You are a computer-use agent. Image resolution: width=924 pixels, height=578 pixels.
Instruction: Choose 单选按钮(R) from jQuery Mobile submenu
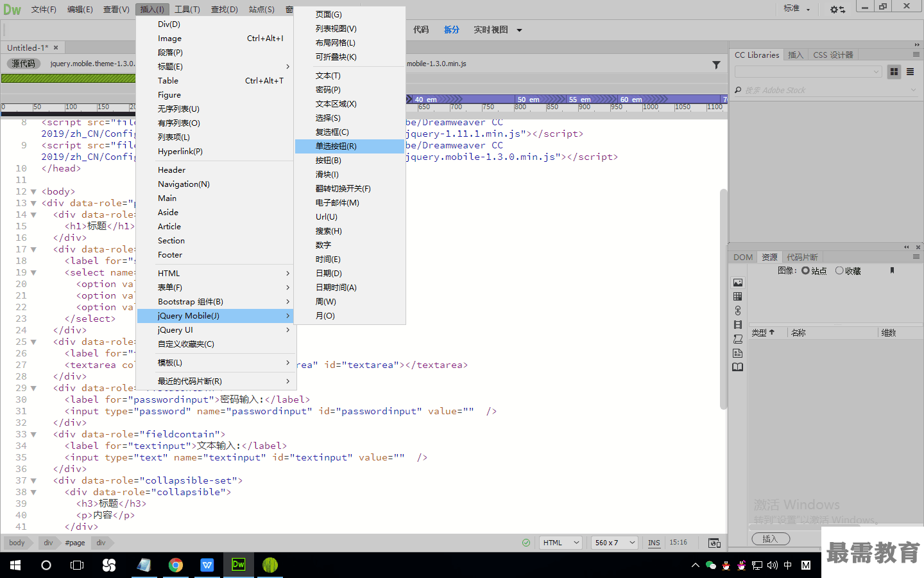pyautogui.click(x=350, y=146)
